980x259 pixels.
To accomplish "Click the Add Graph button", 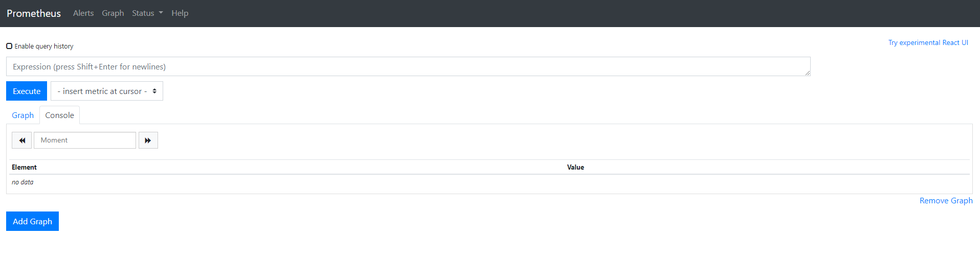I will pos(32,221).
